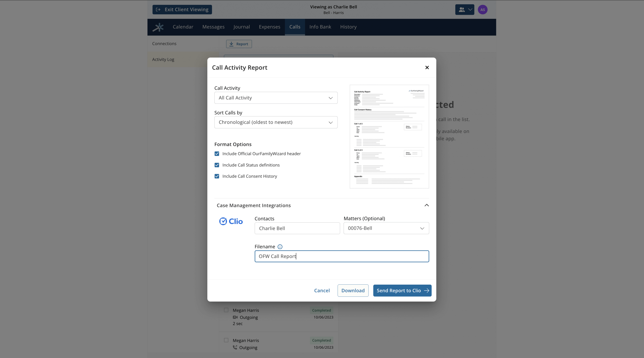Close the Call Activity Report dialog

coord(427,68)
